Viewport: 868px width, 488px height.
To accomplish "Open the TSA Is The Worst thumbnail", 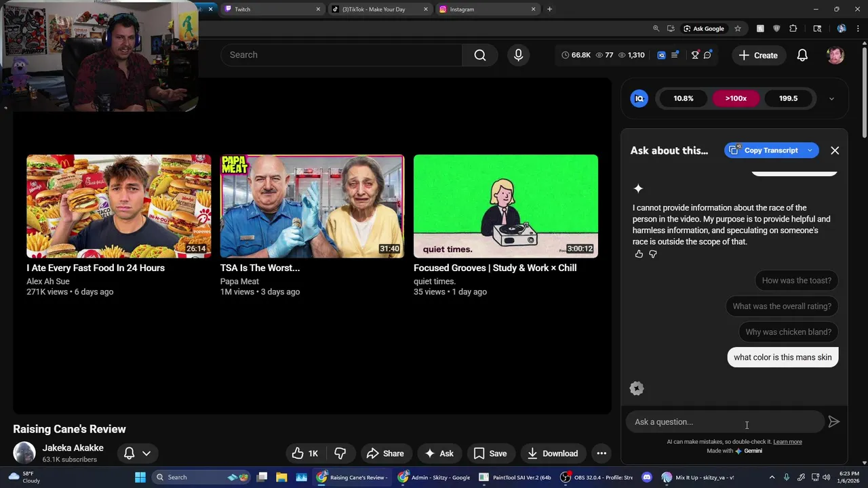I will click(x=312, y=206).
